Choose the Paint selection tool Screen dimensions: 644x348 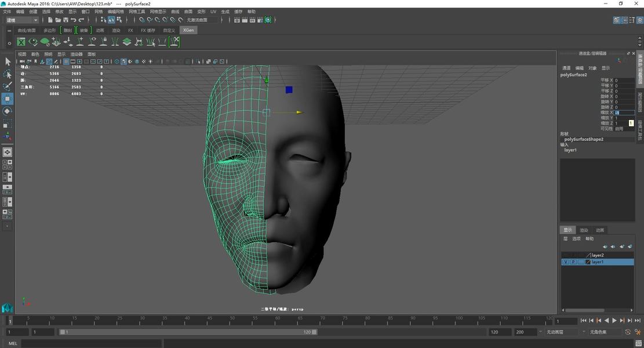pyautogui.click(x=8, y=86)
